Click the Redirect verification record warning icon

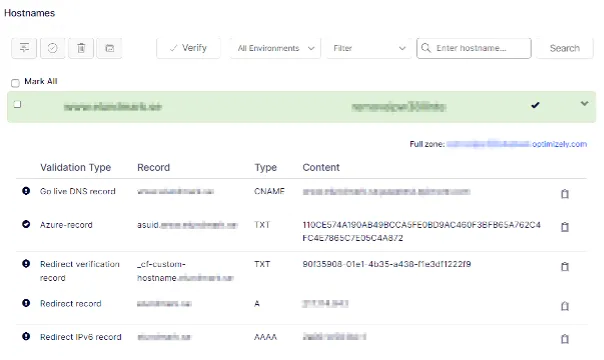click(26, 264)
